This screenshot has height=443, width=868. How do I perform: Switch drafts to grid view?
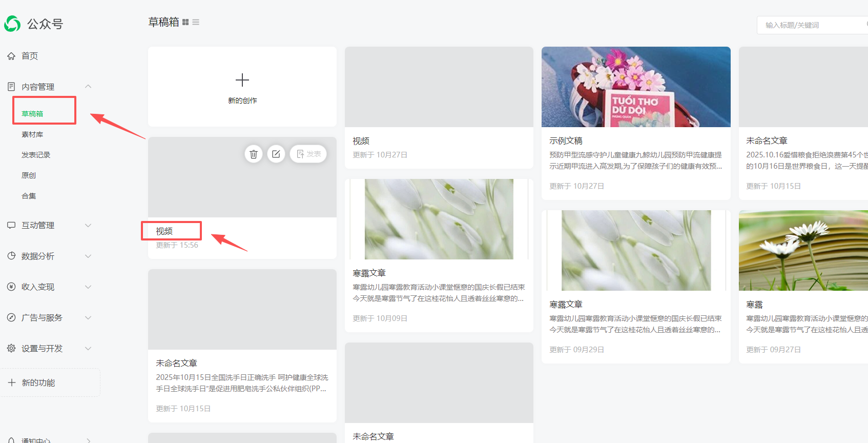pyautogui.click(x=185, y=23)
